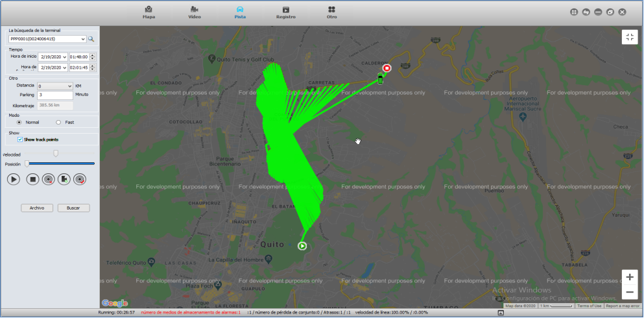Click the La Capilla del Hombre marker
The height and width of the screenshot is (318, 644).
(x=268, y=260)
